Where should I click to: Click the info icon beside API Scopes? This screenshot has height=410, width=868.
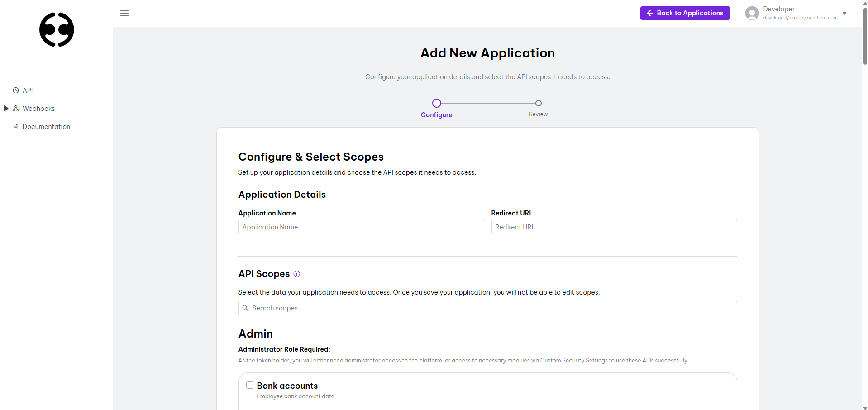[296, 274]
